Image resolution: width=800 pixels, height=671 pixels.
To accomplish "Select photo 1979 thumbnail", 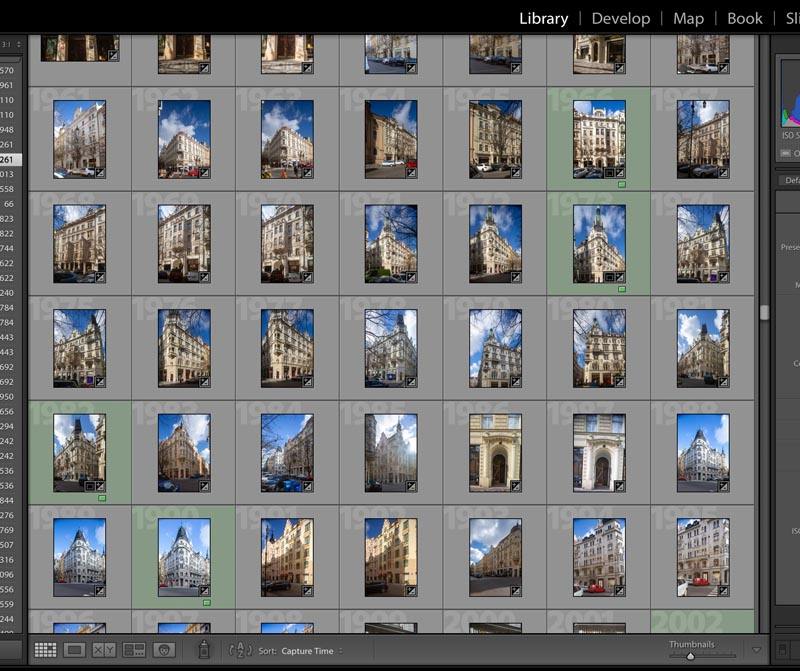I will [495, 349].
